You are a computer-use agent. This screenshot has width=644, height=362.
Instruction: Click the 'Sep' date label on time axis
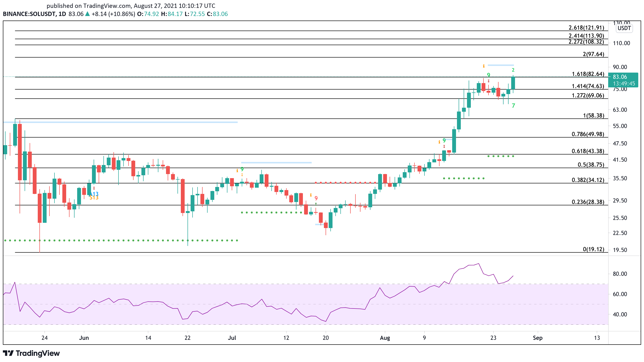pos(538,338)
